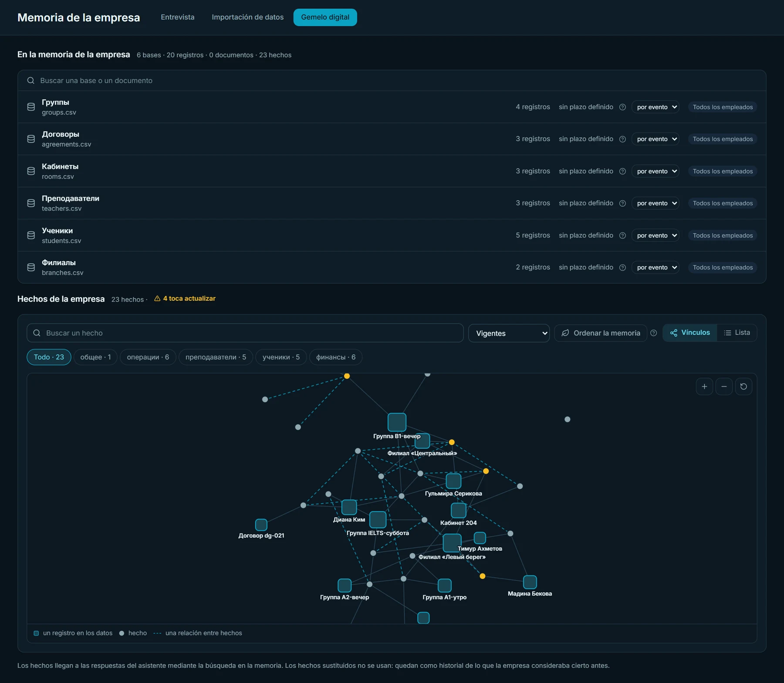Click the database icon for Филиалы

31,267
